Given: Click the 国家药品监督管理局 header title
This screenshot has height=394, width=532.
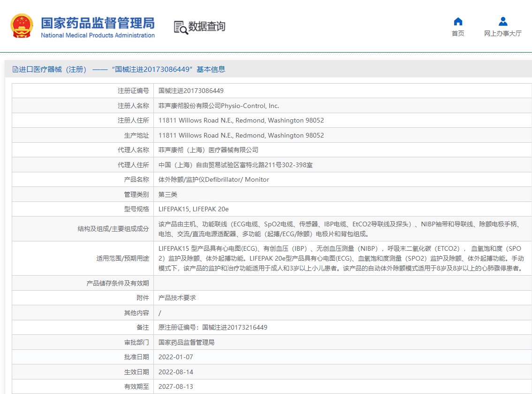Looking at the screenshot, I should click(x=98, y=23).
